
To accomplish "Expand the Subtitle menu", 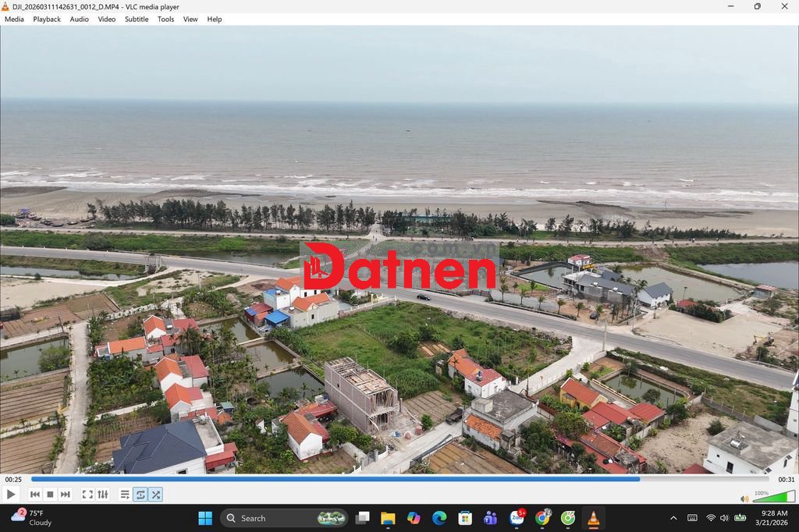I will coord(137,20).
